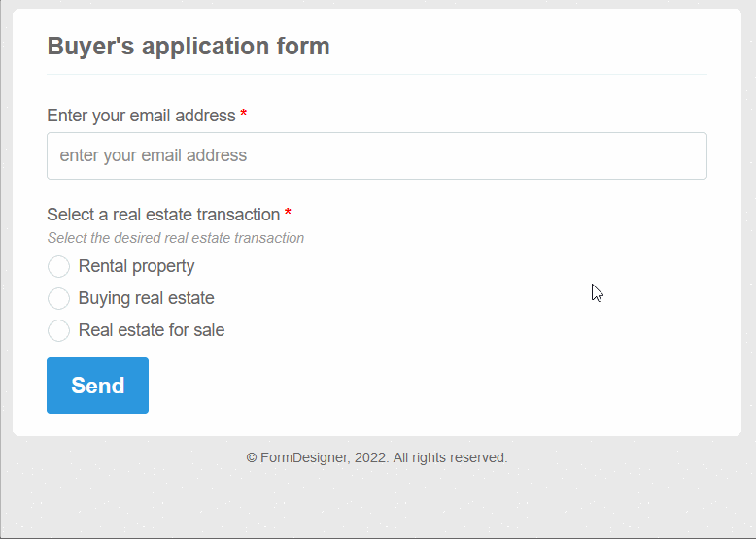
Task: Click the red asterisk beside the transaction label
Action: coord(288,214)
